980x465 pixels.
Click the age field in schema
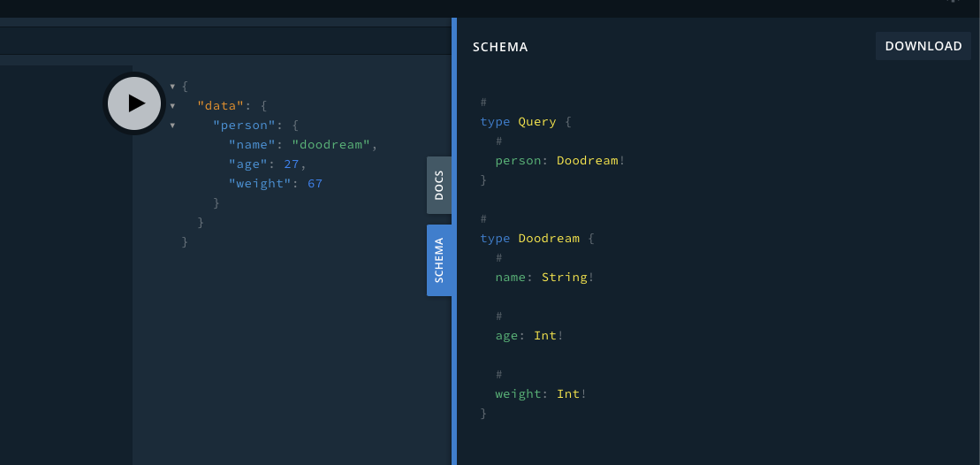(507, 336)
